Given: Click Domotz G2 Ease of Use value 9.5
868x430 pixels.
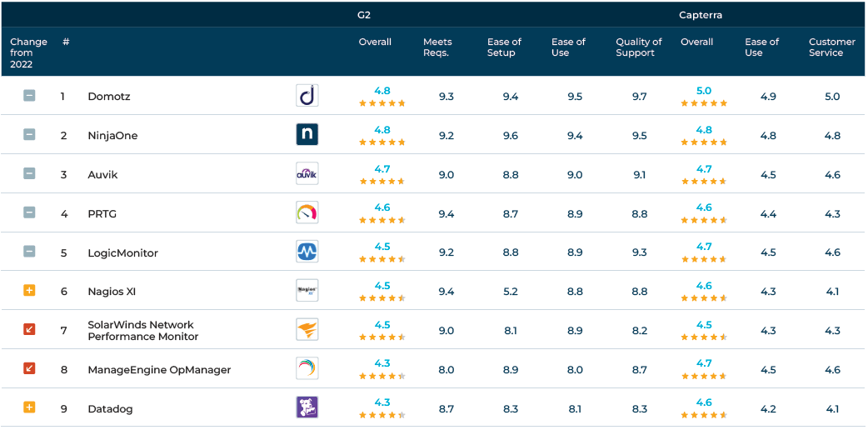Looking at the screenshot, I should click(575, 97).
